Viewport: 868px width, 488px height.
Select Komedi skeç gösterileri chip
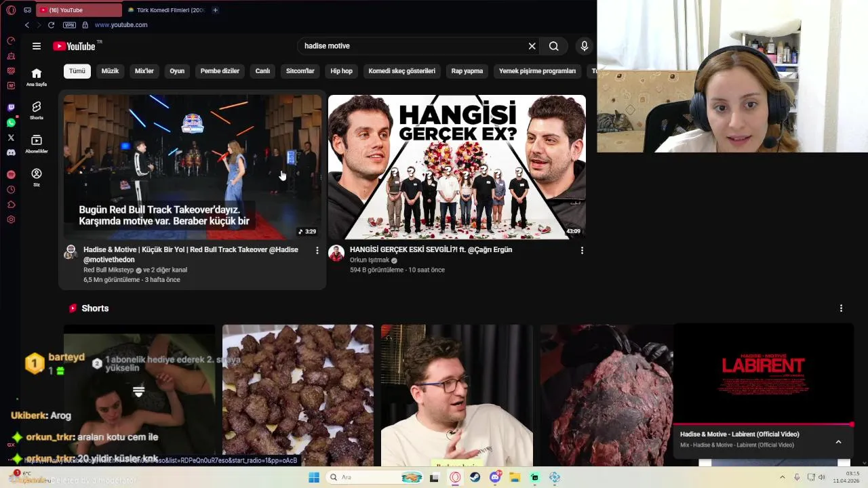pyautogui.click(x=402, y=71)
